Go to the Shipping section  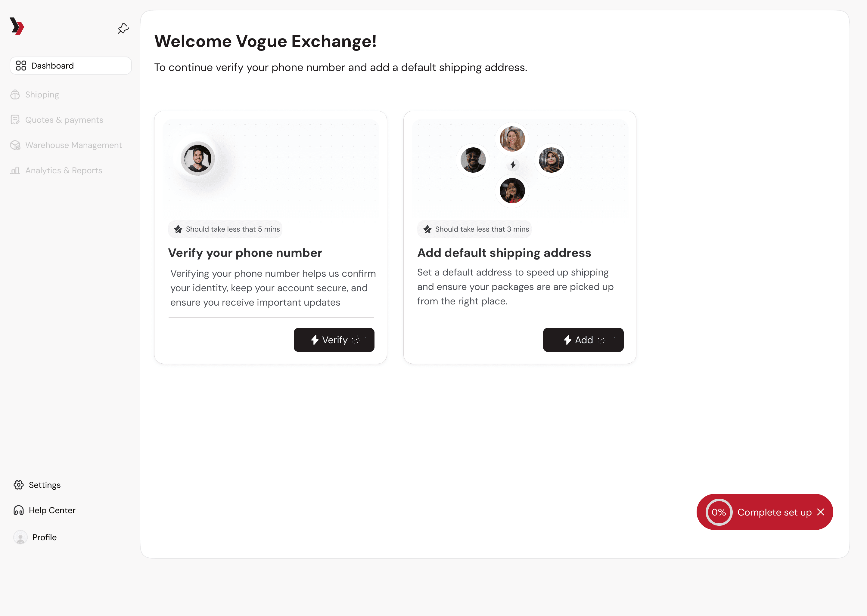42,94
